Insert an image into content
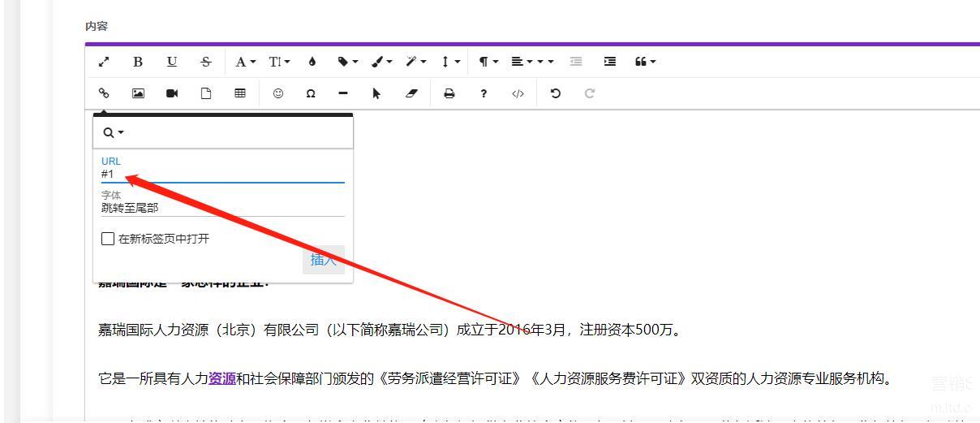 [138, 93]
